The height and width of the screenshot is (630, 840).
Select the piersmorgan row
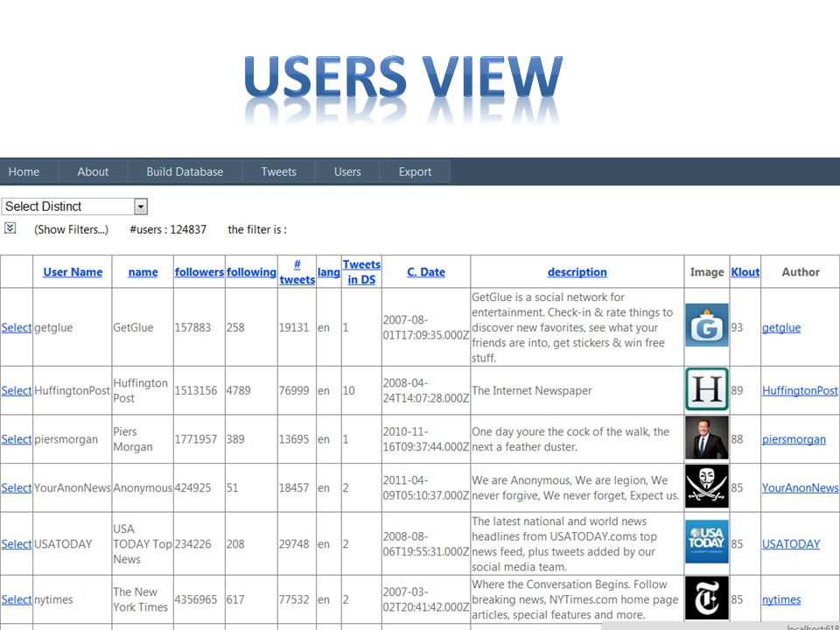[17, 438]
